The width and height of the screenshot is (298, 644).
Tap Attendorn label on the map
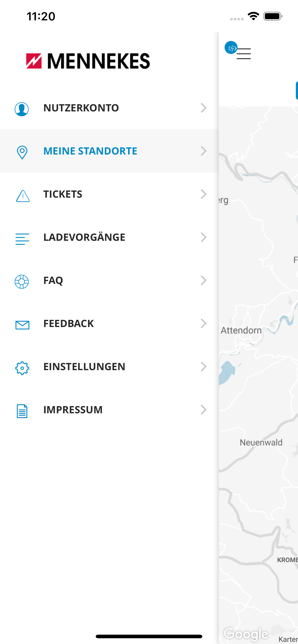[241, 330]
